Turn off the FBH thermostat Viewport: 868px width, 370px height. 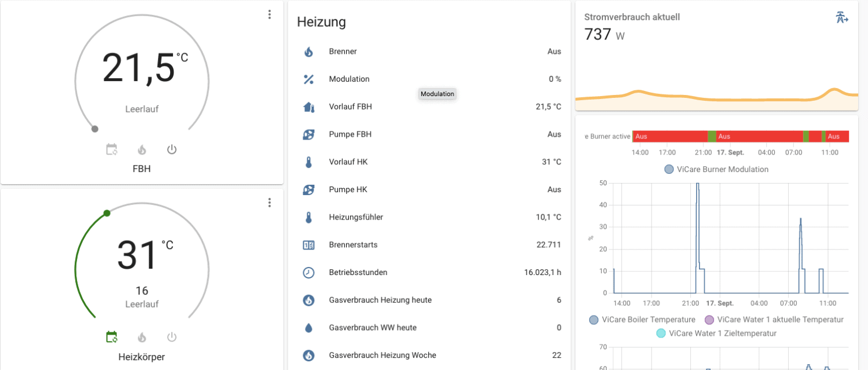coord(172,149)
